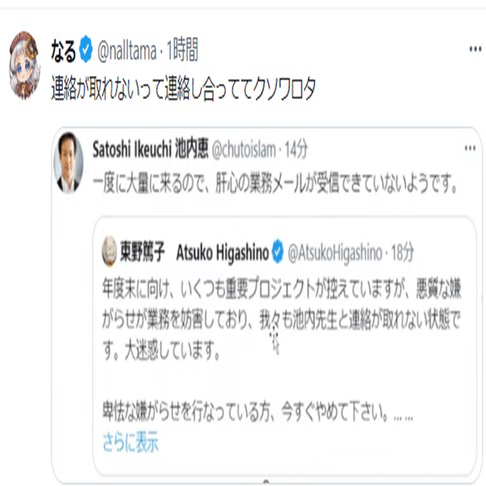Open the @chutoislam handle
The height and width of the screenshot is (486, 486).
(x=244, y=150)
